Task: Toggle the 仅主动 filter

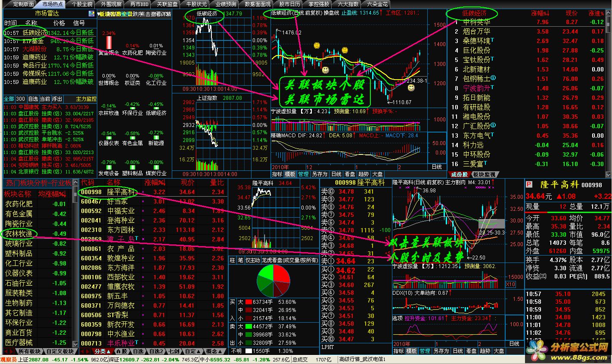Action: point(253,260)
